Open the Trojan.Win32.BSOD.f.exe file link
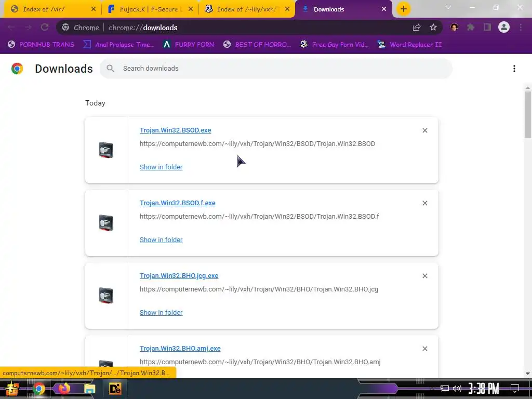 (x=178, y=203)
